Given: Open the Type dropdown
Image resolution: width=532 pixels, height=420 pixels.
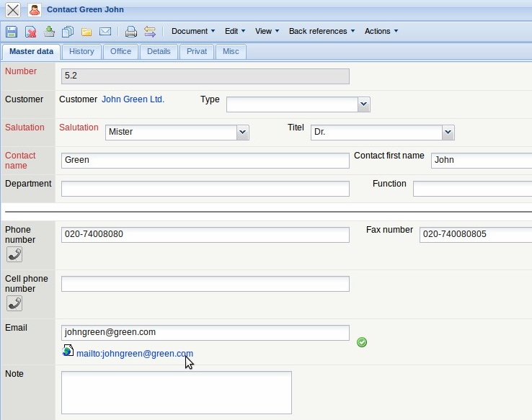Looking at the screenshot, I should 364,104.
